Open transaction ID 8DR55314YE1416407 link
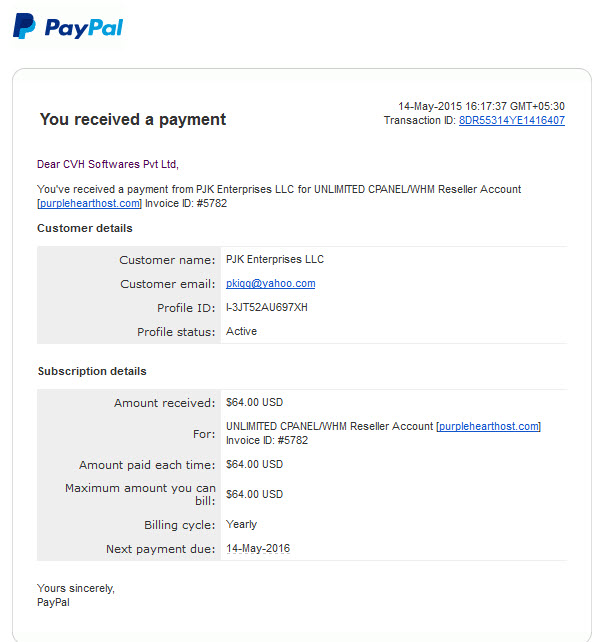This screenshot has height=642, width=614. click(x=512, y=120)
